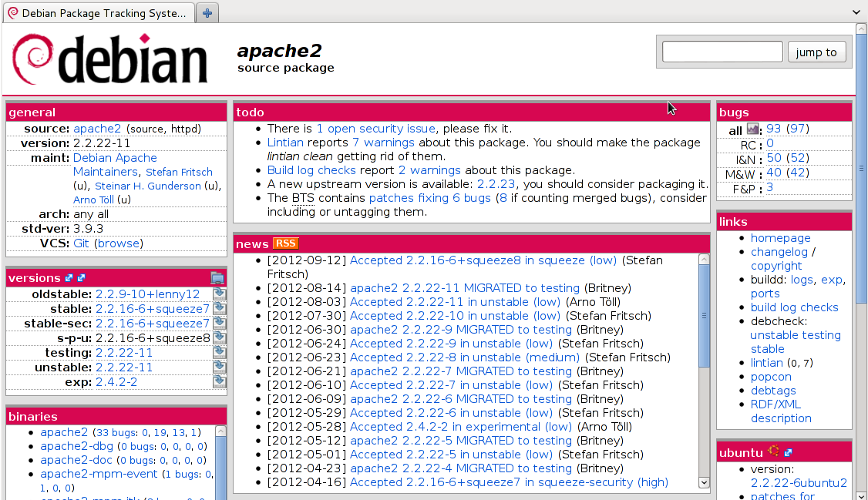The height and width of the screenshot is (500, 868).
Task: Click news list scroll up arrow
Action: point(704,259)
